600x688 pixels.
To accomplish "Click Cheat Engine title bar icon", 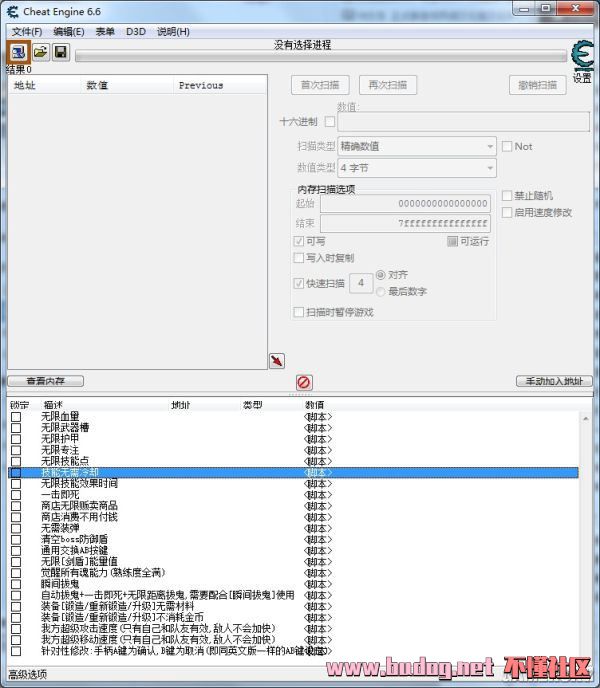I will tap(13, 12).
